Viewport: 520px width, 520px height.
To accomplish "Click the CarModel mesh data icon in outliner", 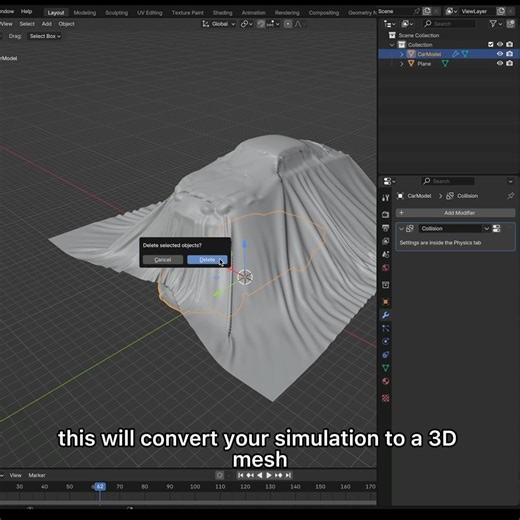I will click(465, 54).
